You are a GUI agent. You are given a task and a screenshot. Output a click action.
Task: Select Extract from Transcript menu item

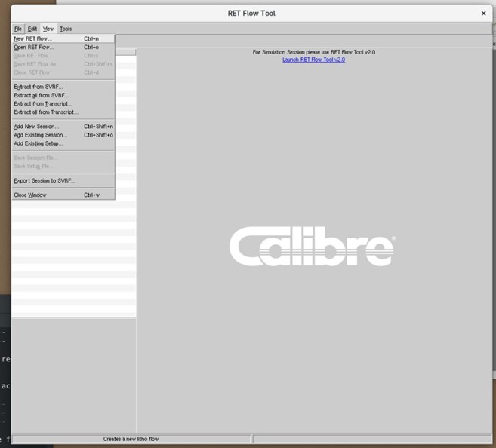pyautogui.click(x=63, y=103)
